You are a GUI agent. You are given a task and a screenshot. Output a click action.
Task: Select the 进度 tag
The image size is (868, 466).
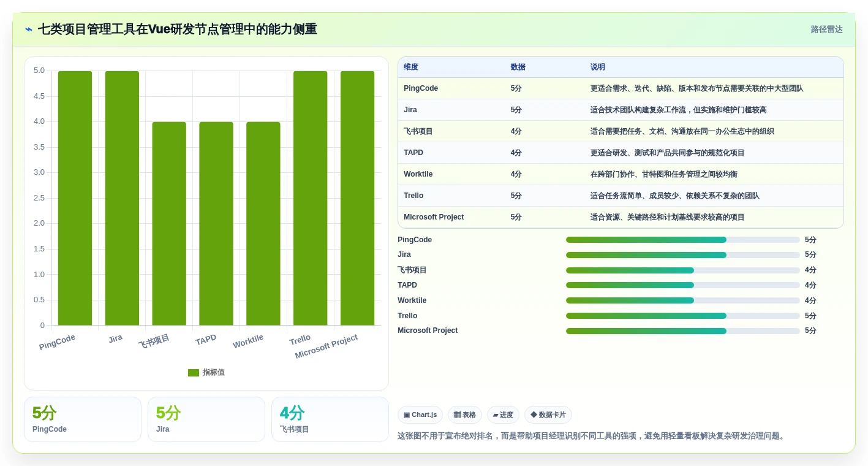503,415
